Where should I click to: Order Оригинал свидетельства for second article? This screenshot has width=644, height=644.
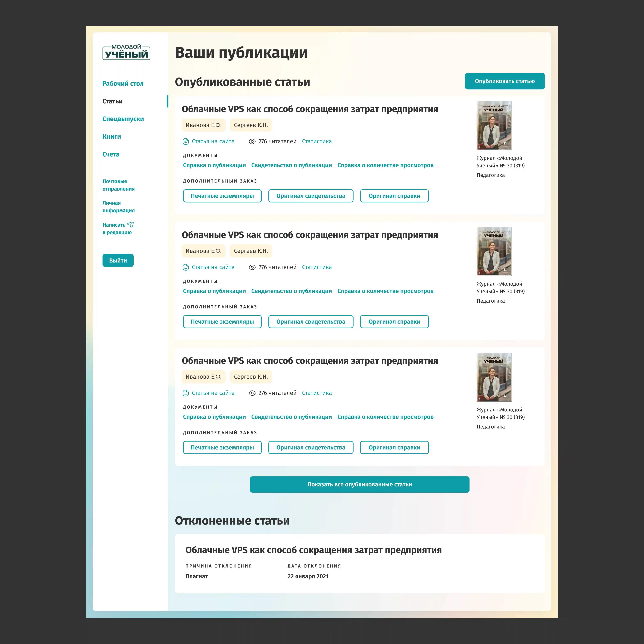pyautogui.click(x=311, y=322)
